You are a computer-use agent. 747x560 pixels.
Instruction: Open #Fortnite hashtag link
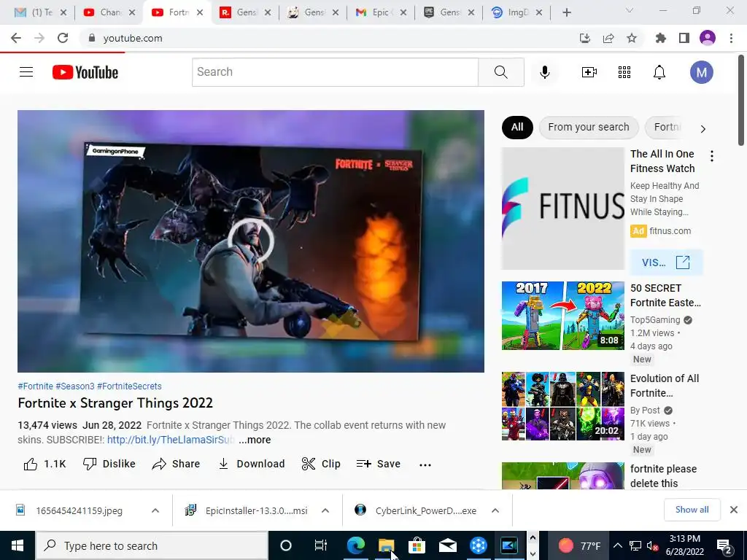tap(35, 386)
